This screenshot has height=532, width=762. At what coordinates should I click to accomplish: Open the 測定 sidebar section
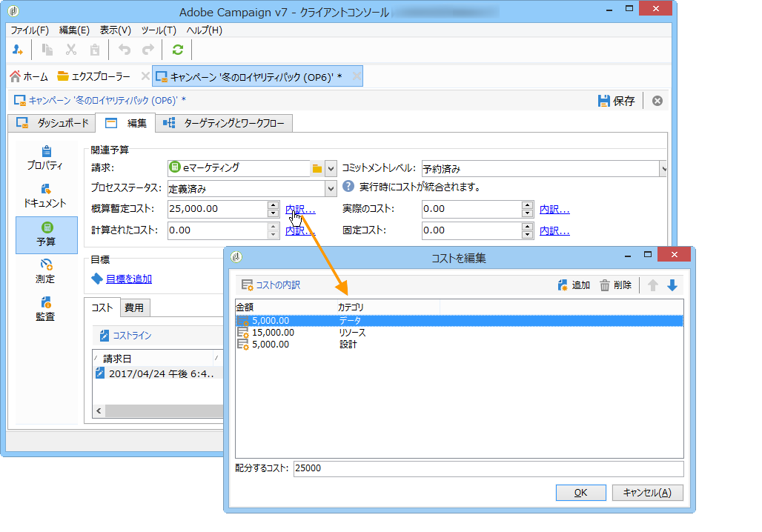pos(45,272)
